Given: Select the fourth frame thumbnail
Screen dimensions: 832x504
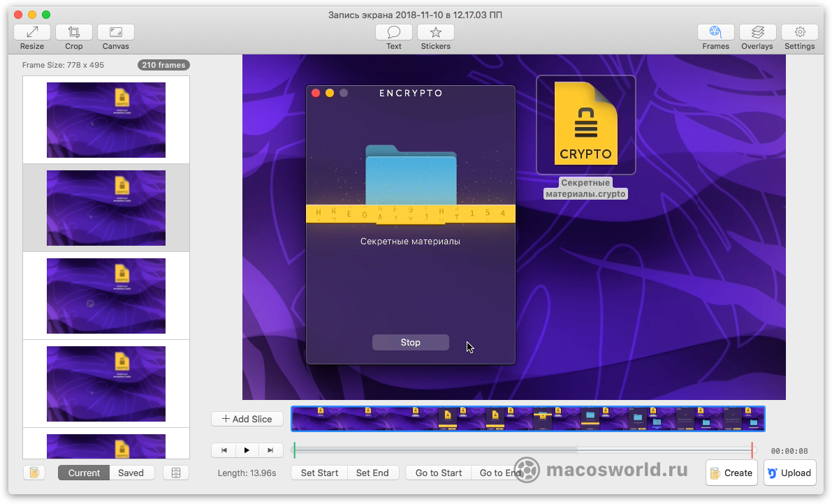Looking at the screenshot, I should point(106,384).
